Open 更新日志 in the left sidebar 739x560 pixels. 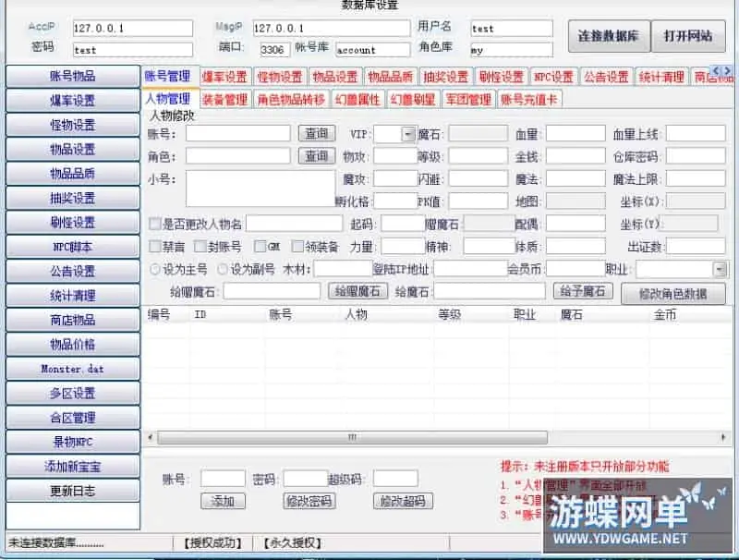pos(73,492)
